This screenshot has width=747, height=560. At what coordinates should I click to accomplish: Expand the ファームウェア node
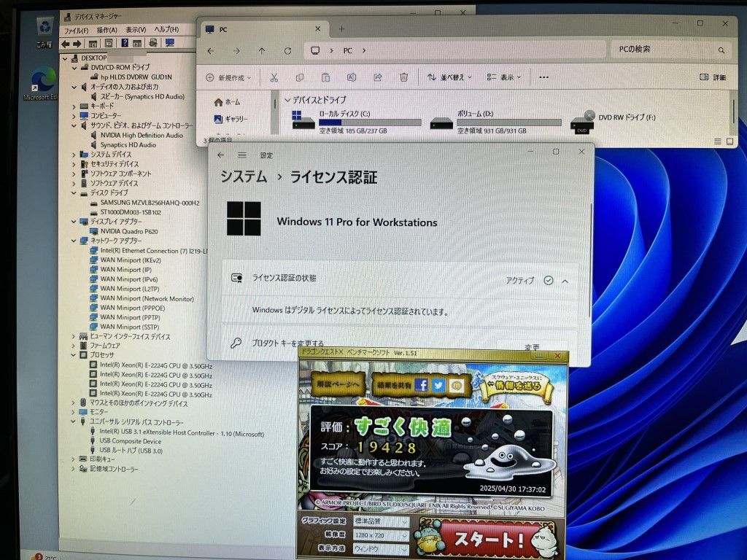coord(74,346)
